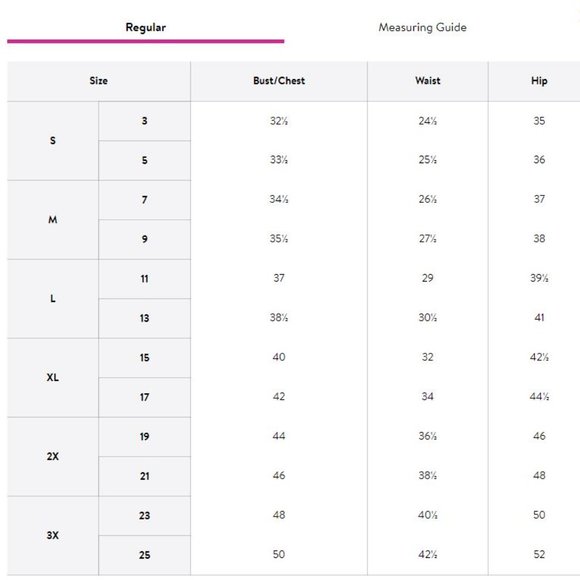Click the numeric size 25 cell
This screenshot has width=580, height=580.
pos(145,555)
